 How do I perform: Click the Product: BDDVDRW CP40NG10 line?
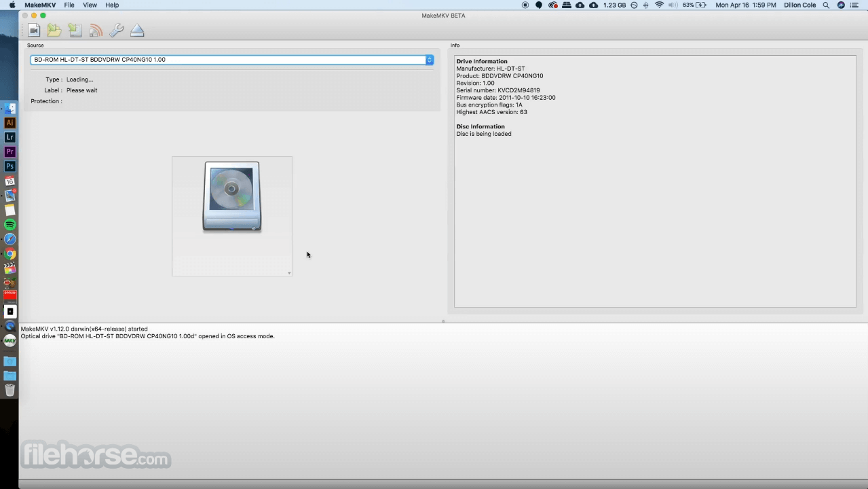[499, 76]
